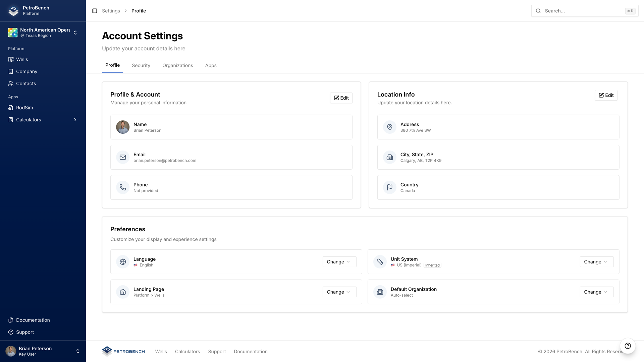
Task: Switch to the Organizations tab
Action: pyautogui.click(x=178, y=65)
